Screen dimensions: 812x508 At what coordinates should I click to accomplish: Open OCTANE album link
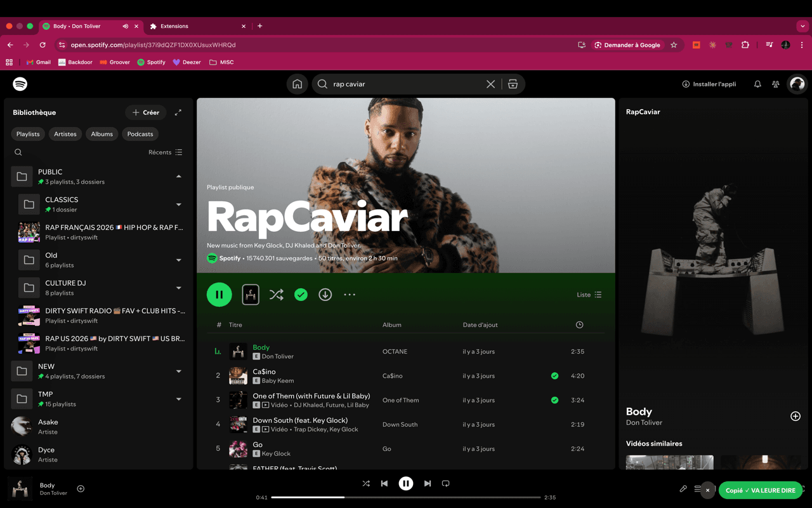pyautogui.click(x=395, y=351)
